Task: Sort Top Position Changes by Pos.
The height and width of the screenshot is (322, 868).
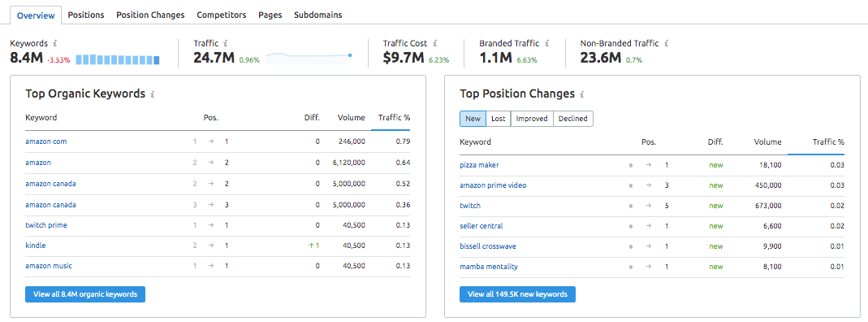Action: point(649,141)
